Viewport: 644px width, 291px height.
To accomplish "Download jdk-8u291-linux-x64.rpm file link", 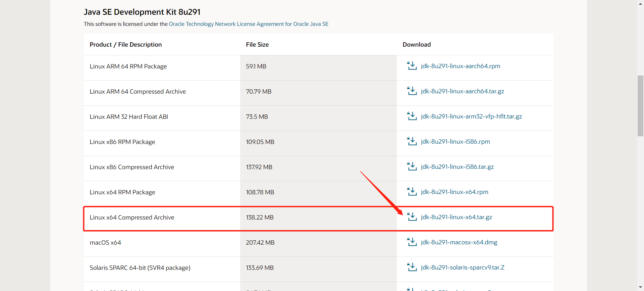I will point(454,192).
